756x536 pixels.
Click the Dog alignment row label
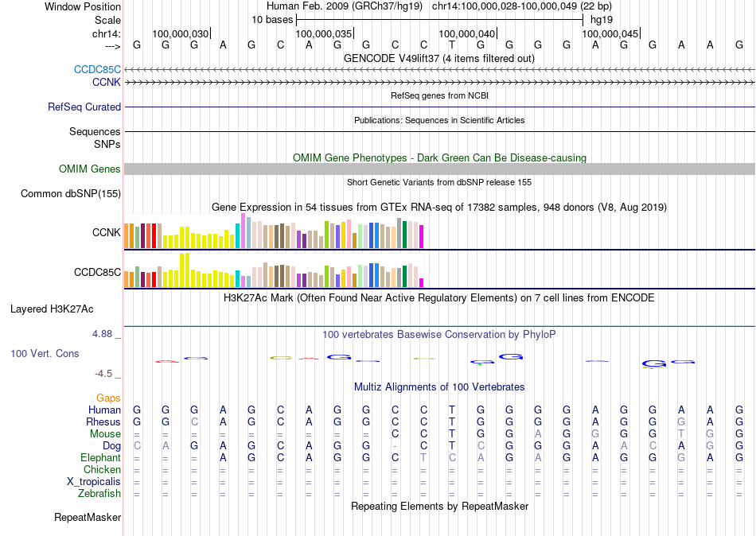[112, 446]
